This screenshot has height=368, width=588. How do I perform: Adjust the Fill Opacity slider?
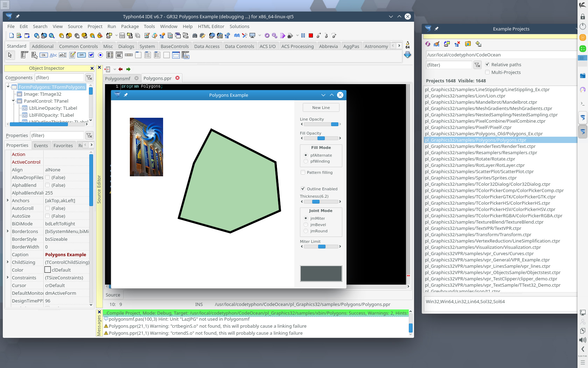[321, 138]
